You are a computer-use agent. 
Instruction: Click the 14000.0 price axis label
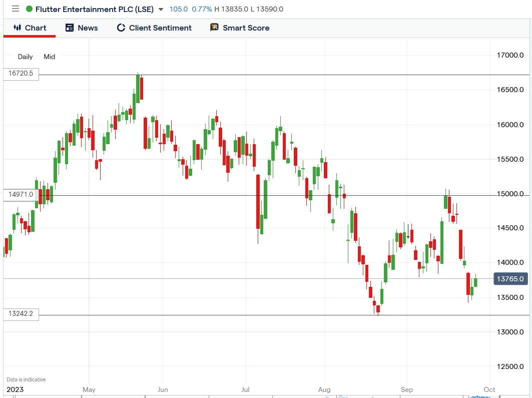510,262
